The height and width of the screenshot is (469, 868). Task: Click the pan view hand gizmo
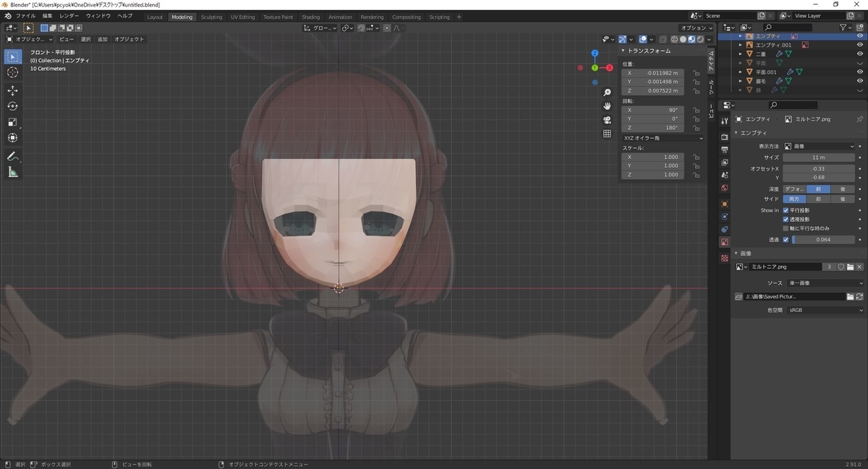click(x=608, y=106)
